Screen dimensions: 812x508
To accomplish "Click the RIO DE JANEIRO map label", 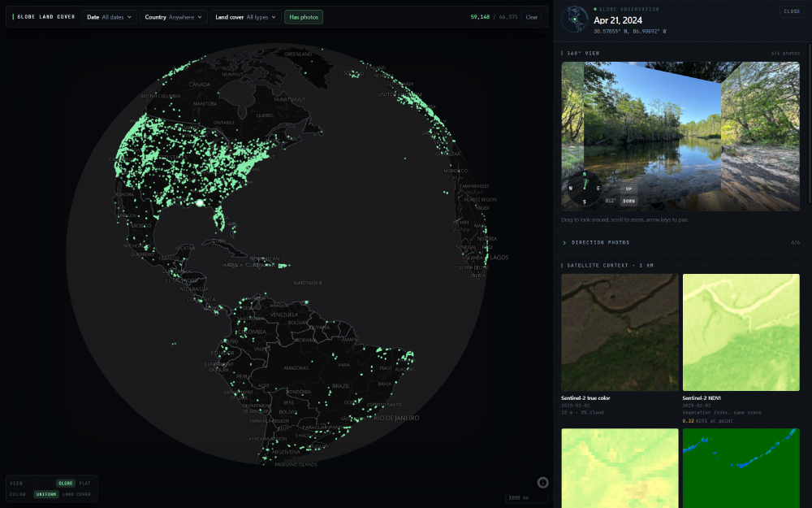I will point(396,418).
